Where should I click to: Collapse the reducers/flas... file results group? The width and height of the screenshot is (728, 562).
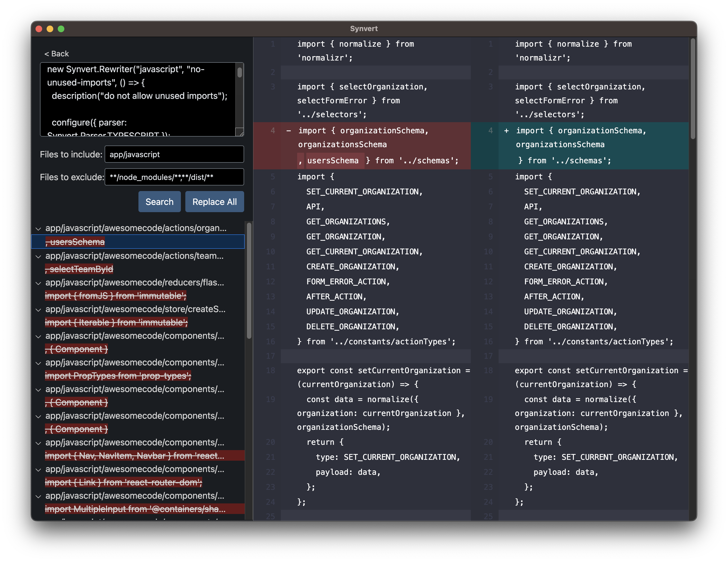point(38,282)
